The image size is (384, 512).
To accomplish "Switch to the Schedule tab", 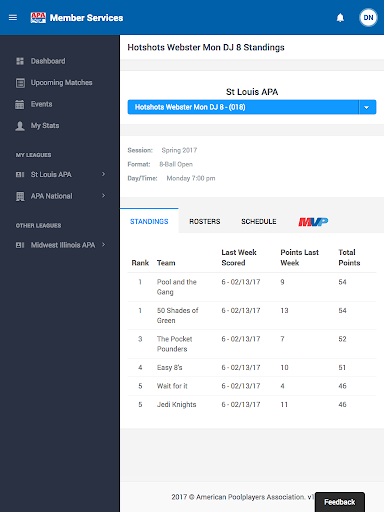I will (259, 222).
